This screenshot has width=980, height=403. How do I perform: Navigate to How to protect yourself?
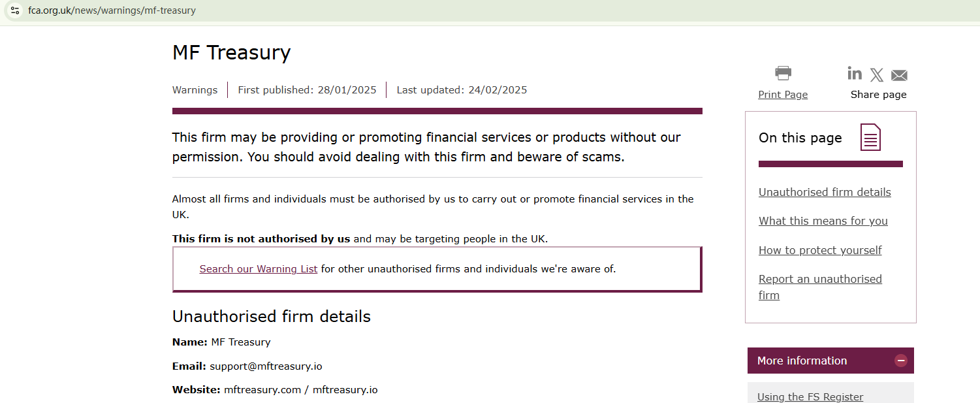click(x=820, y=250)
